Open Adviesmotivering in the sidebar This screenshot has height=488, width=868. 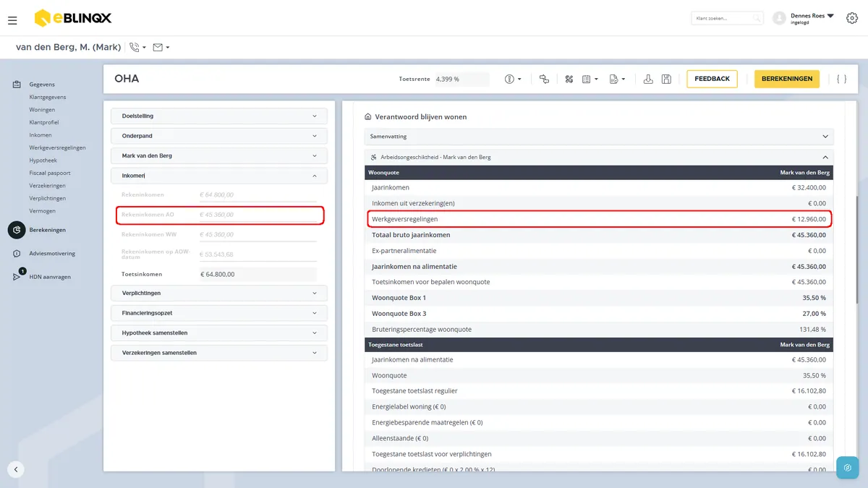(x=52, y=254)
